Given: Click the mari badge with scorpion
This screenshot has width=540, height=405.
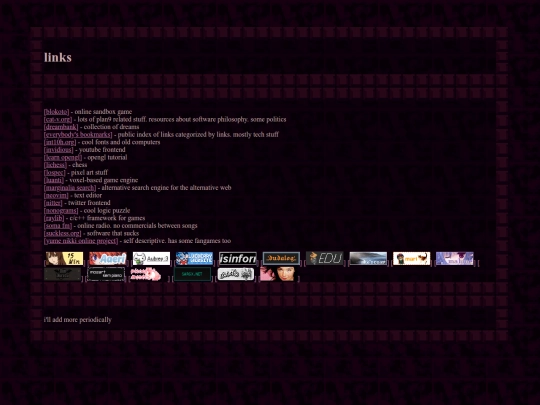Looking at the screenshot, I should pyautogui.click(x=412, y=258).
